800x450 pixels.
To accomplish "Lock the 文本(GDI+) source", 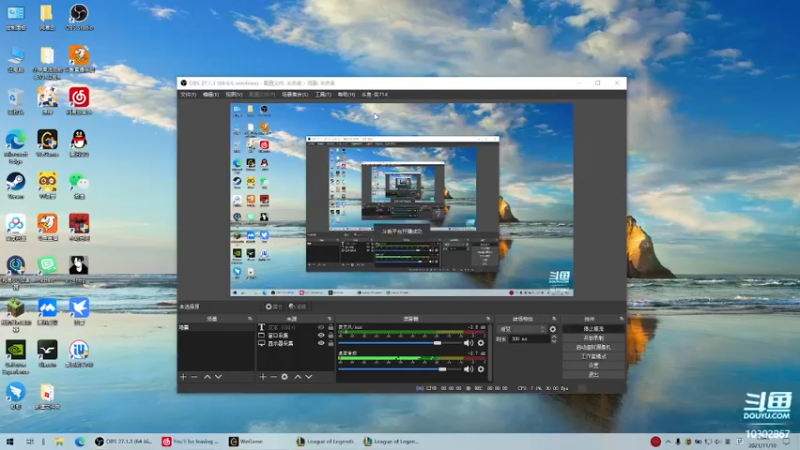I will pos(331,328).
